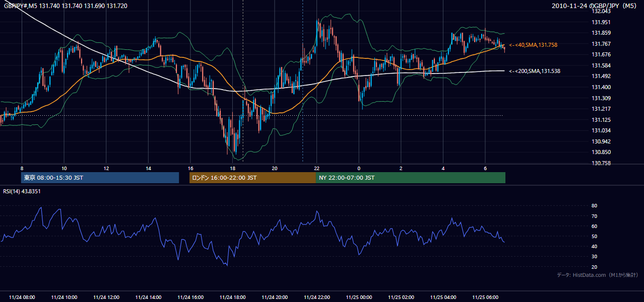Select the Tokyo 08:00-15:30 JST session bar
The height and width of the screenshot is (302, 644).
click(x=100, y=178)
